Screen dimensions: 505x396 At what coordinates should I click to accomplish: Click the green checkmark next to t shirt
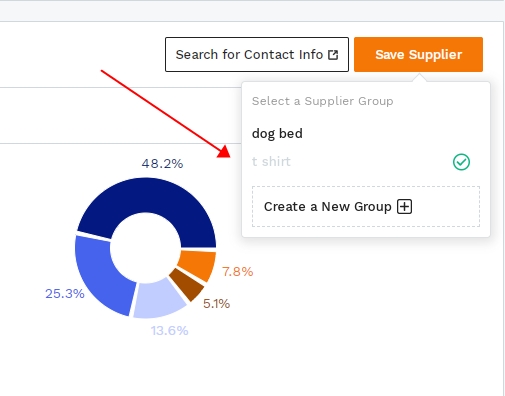click(x=461, y=162)
